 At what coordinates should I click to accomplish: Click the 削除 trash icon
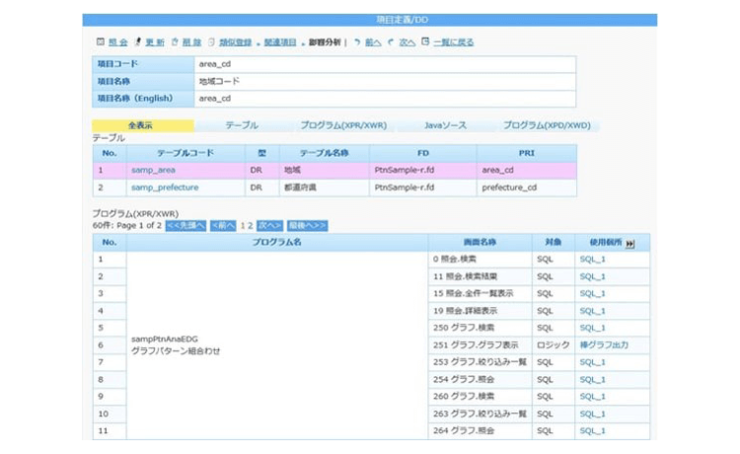(175, 42)
